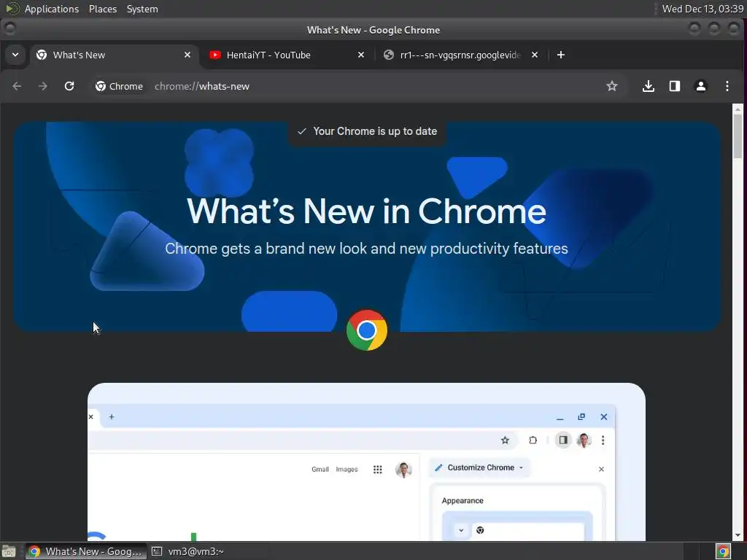747x560 pixels.
Task: Open the tab search dropdown arrow
Action: [15, 55]
